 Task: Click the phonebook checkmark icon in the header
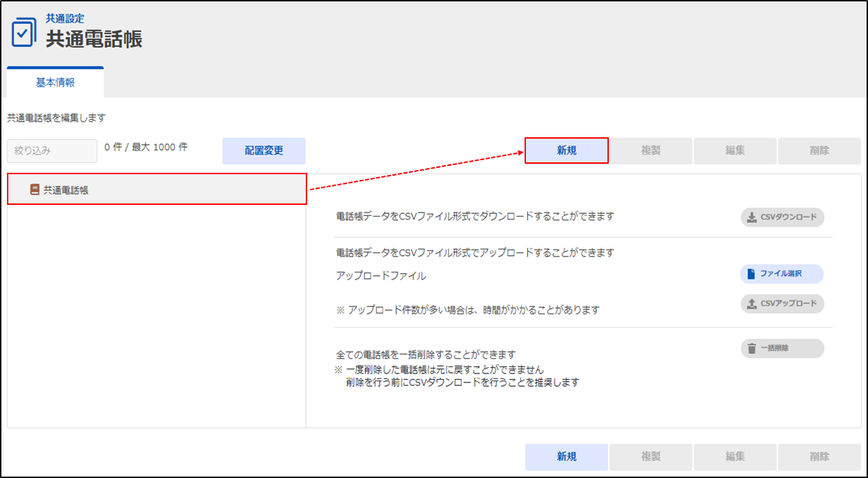click(24, 32)
